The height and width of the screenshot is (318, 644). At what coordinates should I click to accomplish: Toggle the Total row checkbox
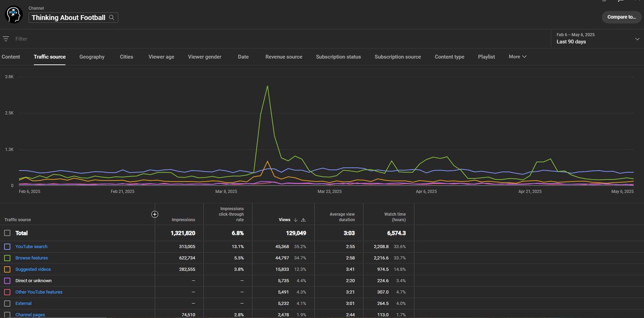tap(7, 233)
